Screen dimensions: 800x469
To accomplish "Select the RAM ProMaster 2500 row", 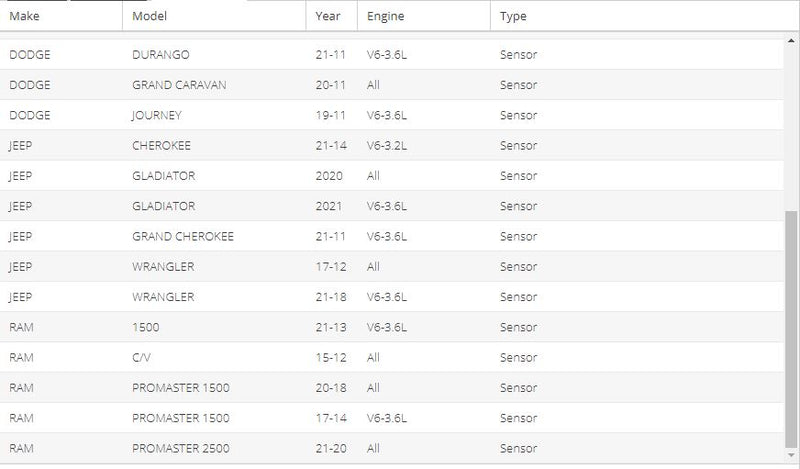I will [x=392, y=448].
